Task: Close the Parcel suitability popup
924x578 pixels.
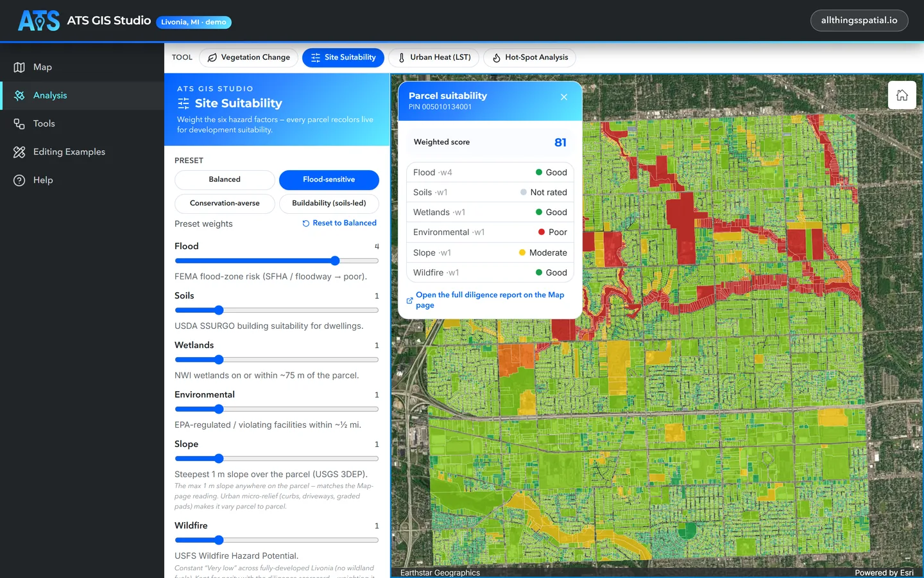Action: pyautogui.click(x=564, y=97)
